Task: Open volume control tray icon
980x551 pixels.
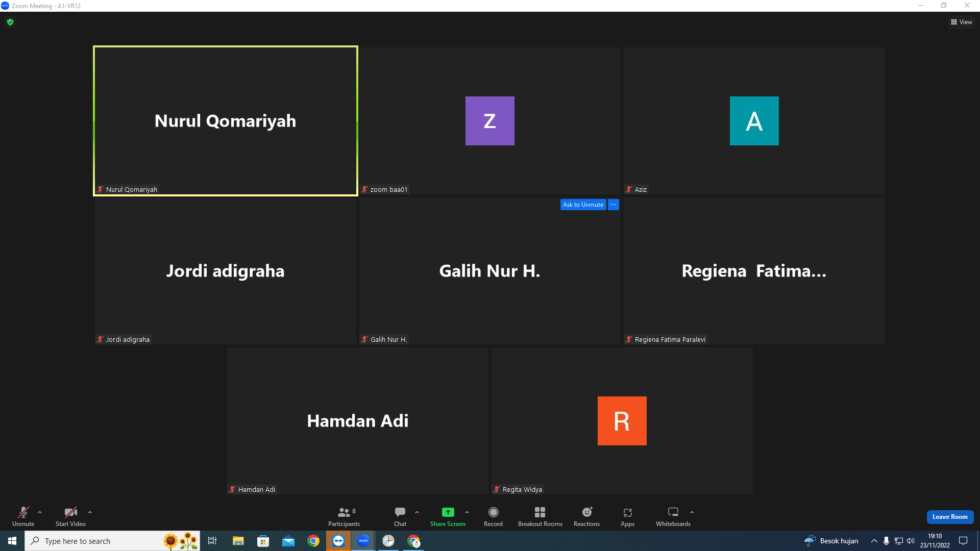Action: pyautogui.click(x=911, y=541)
